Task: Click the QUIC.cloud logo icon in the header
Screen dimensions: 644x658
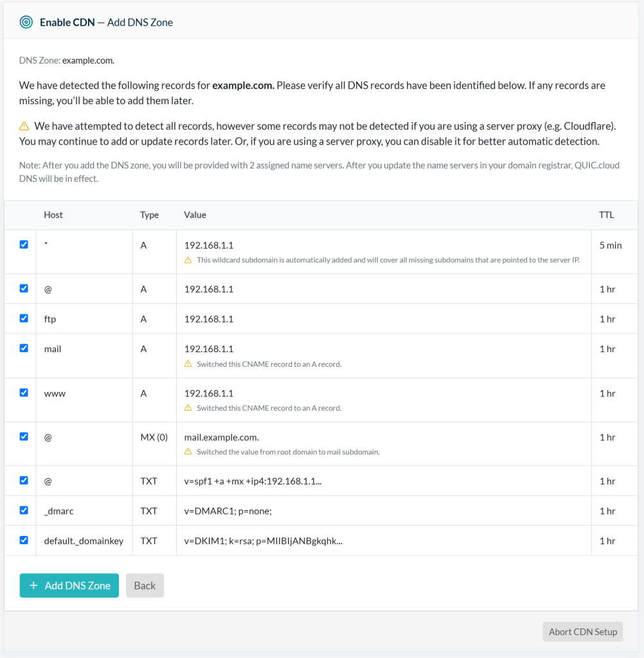Action: (26, 21)
